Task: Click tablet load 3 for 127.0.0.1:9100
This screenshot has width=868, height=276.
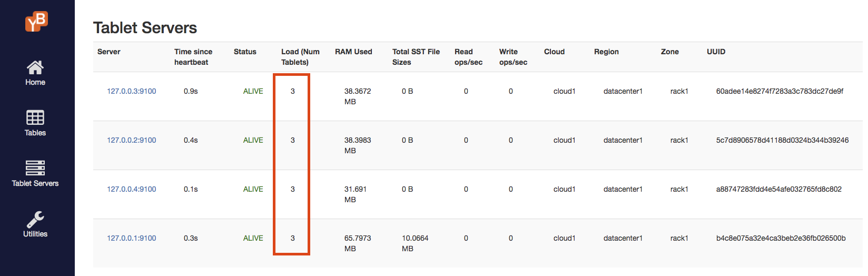Action: (293, 238)
